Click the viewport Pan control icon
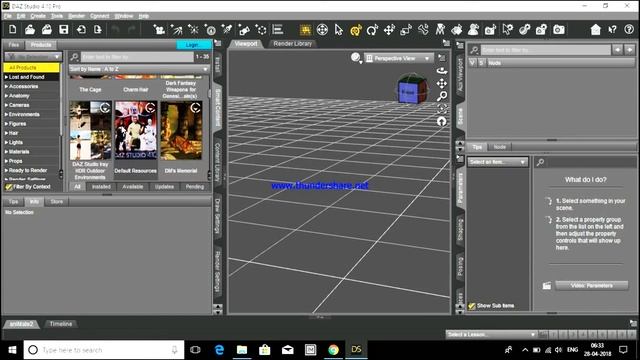The width and height of the screenshot is (640, 360). (x=442, y=83)
